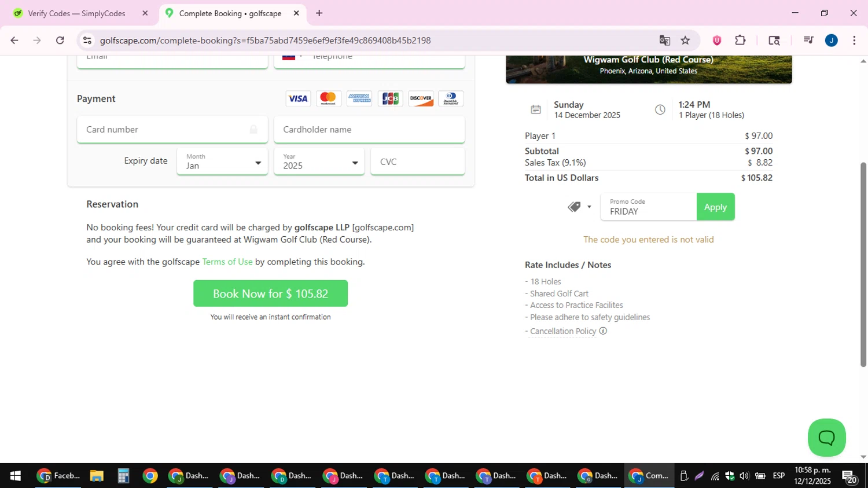Expand the promo type dropdown arrow
The height and width of the screenshot is (488, 868).
pos(589,207)
